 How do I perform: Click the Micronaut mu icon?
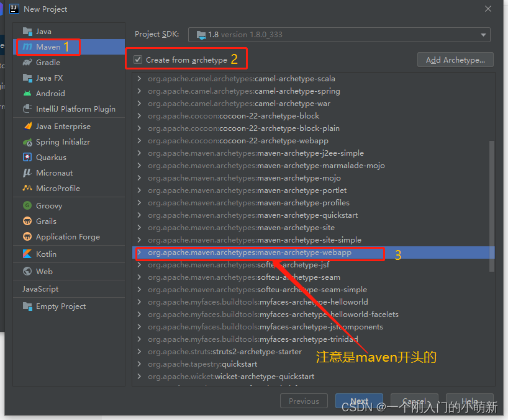point(27,173)
